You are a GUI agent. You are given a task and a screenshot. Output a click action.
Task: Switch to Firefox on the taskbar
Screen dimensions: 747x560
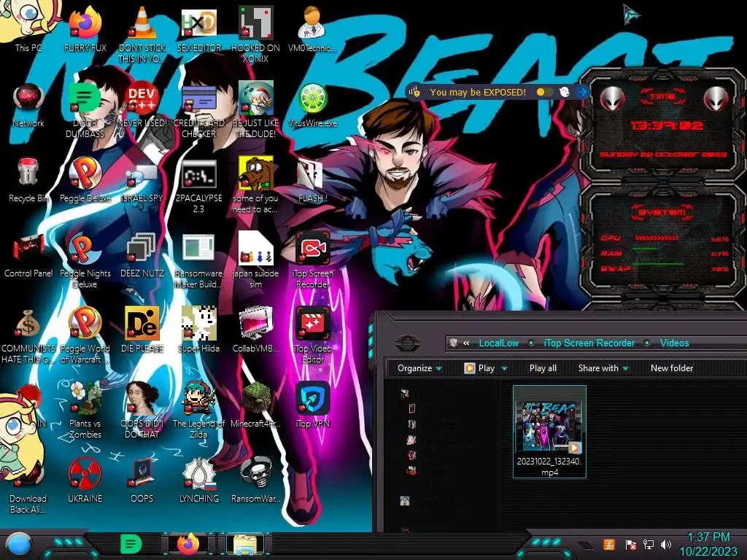click(188, 544)
